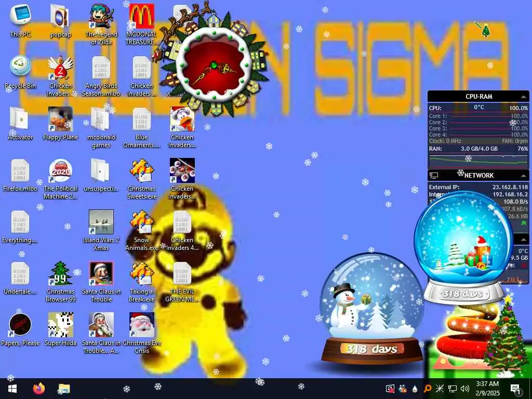
Task: Select the Santa Claus in Trouble shortcut
Action: (x=101, y=282)
